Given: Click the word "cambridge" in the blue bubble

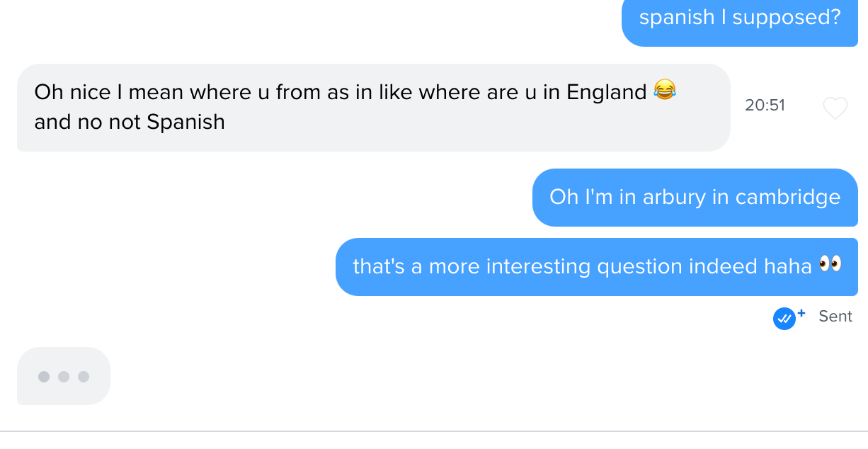Looking at the screenshot, I should [788, 197].
